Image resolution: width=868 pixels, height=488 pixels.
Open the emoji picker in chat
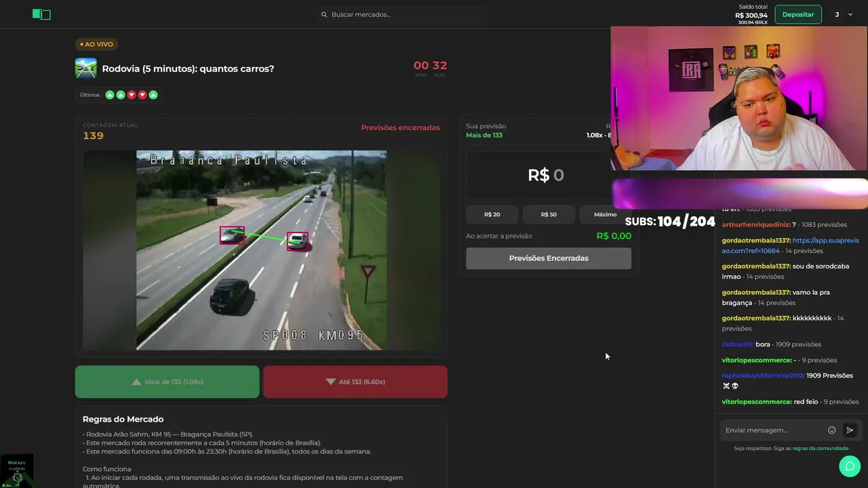pyautogui.click(x=832, y=430)
